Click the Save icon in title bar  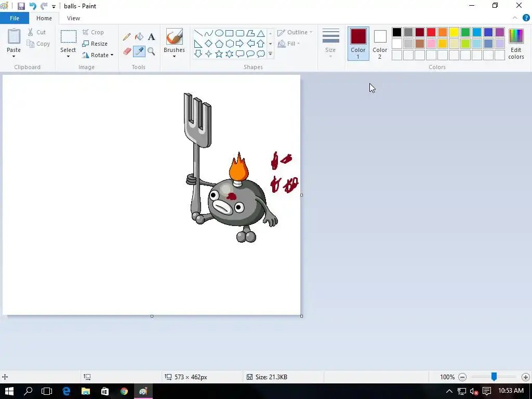click(21, 6)
